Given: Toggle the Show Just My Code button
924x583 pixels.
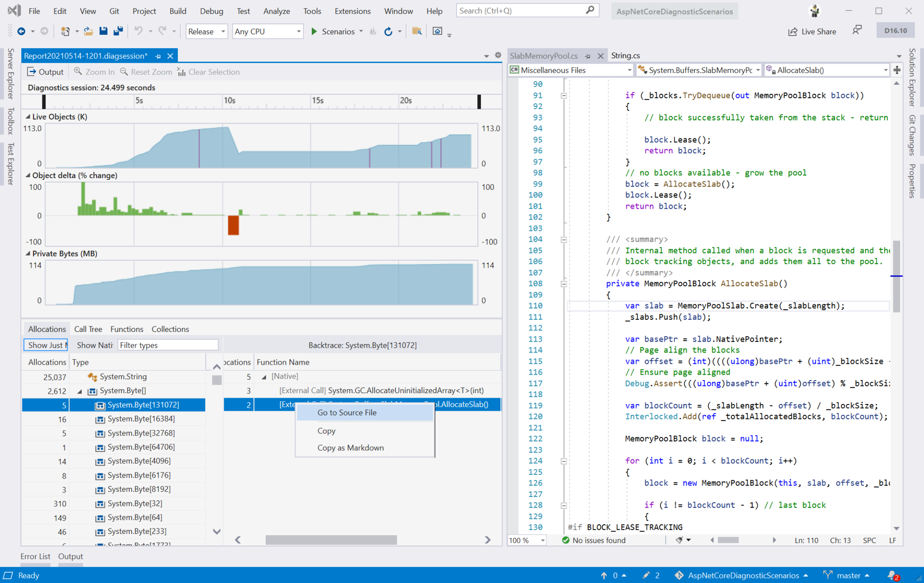Looking at the screenshot, I should pyautogui.click(x=46, y=345).
